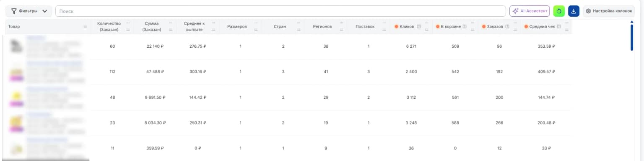Image resolution: width=644 pixels, height=161 pixels.
Task: Open hamburger menu of the Заказов column
Action: pyautogui.click(x=515, y=30)
